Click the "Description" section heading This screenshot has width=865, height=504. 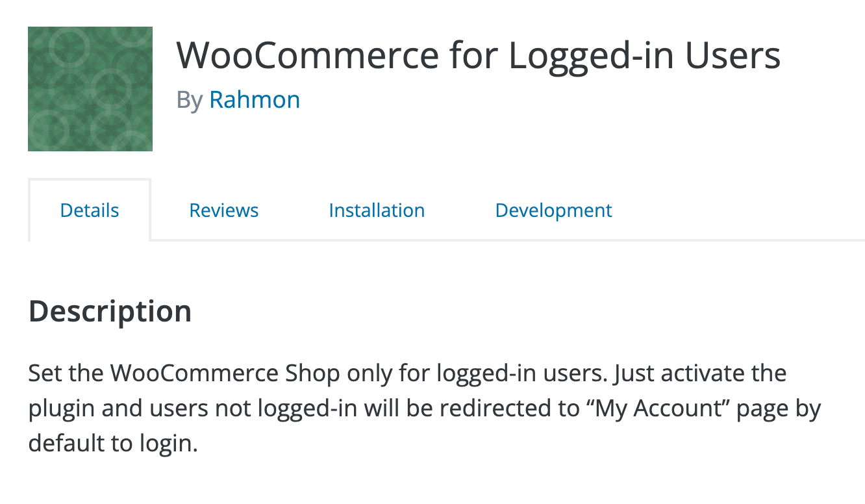coord(109,311)
